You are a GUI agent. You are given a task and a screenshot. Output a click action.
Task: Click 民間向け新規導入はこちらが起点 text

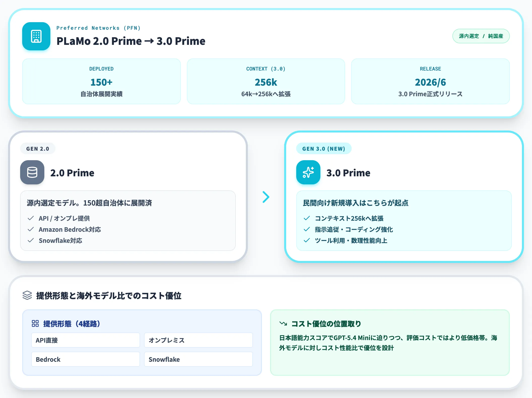click(356, 203)
